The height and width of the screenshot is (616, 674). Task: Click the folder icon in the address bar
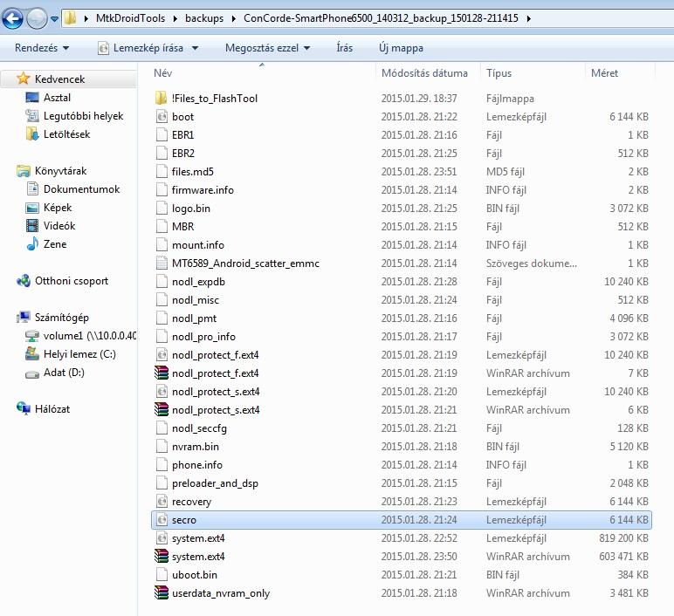point(70,18)
